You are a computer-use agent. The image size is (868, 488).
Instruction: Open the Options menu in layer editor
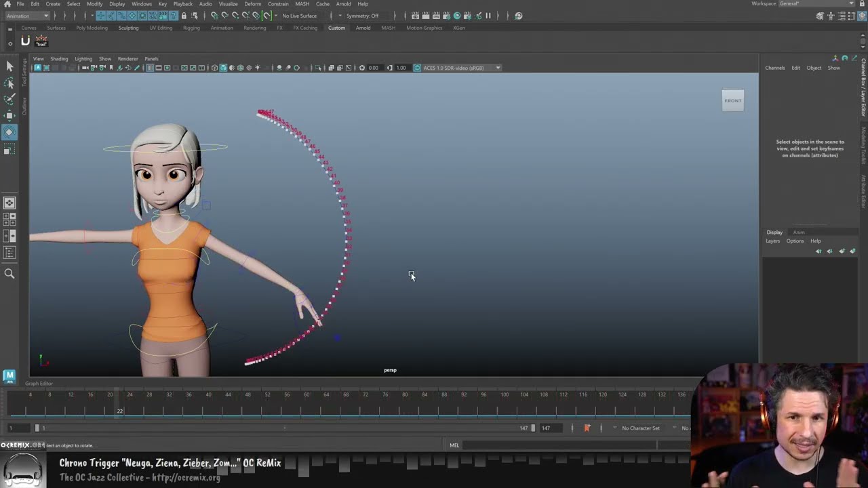pyautogui.click(x=795, y=241)
